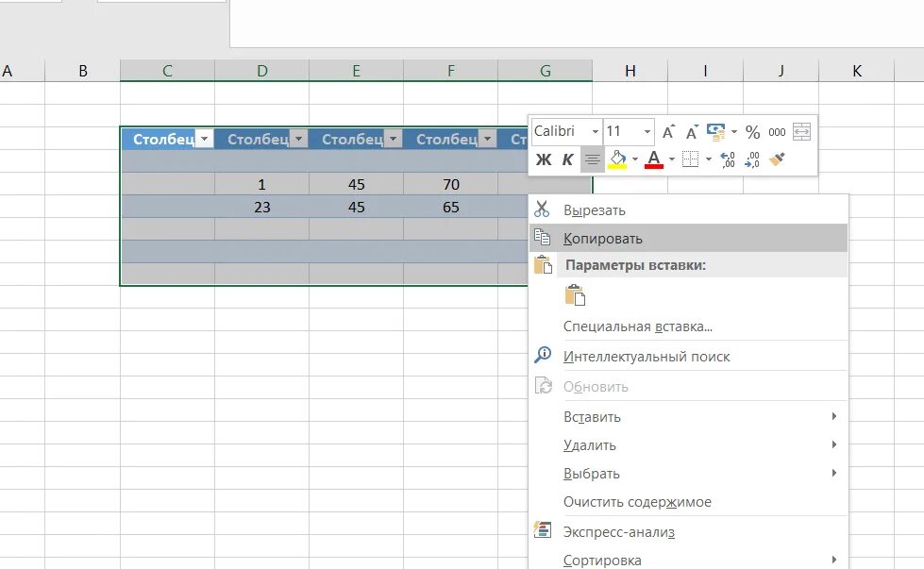Click the Quick Analysis icon
The image size is (924, 569).
click(542, 530)
